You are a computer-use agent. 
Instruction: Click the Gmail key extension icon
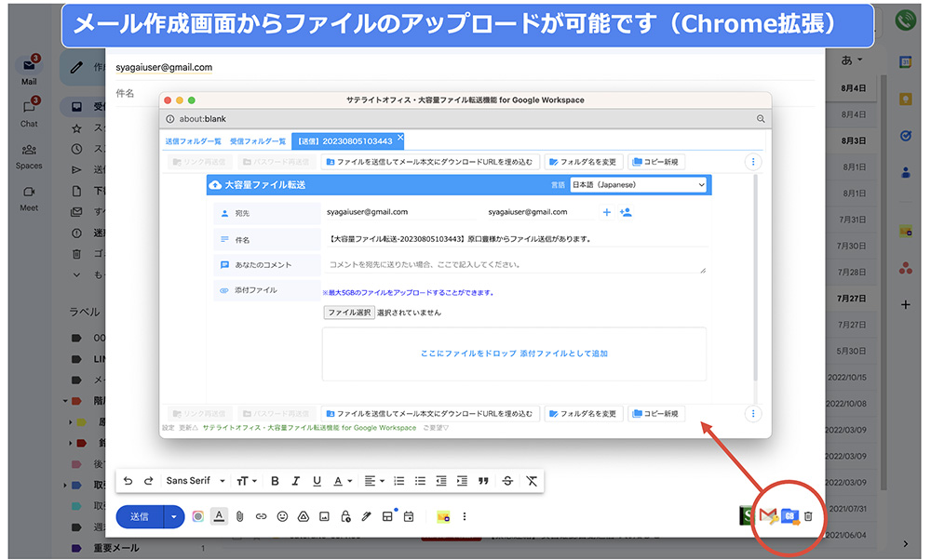[x=768, y=516]
